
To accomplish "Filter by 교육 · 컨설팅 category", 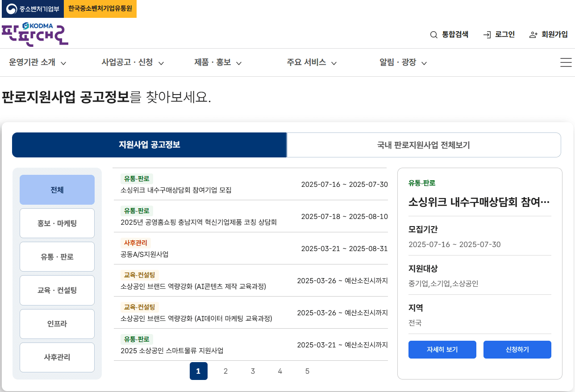I will [x=57, y=290].
